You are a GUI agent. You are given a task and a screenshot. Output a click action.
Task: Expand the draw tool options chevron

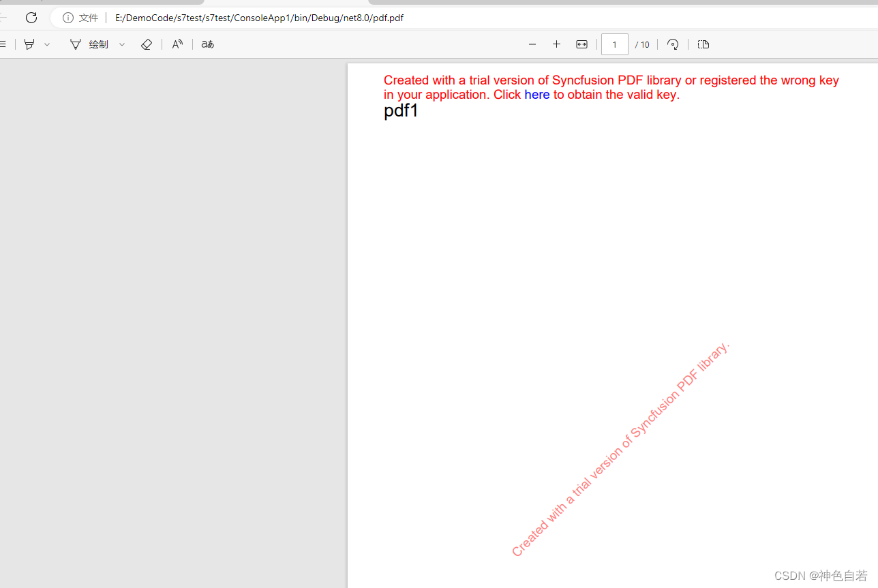[121, 44]
